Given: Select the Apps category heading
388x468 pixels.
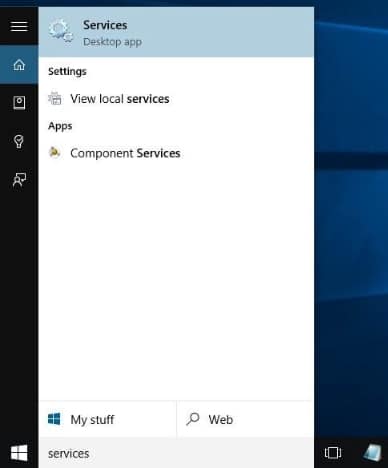Looking at the screenshot, I should tap(60, 126).
